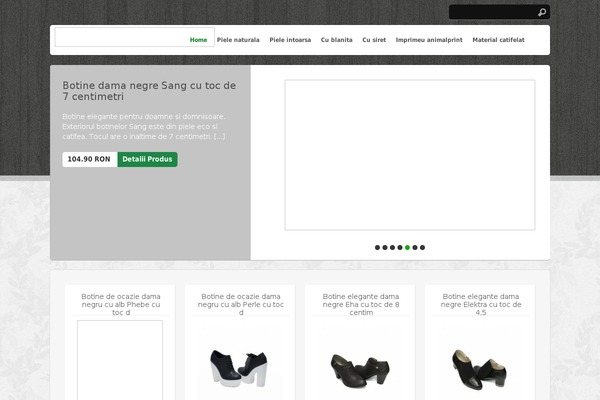Open Botine elegante Eha product title

point(361,304)
